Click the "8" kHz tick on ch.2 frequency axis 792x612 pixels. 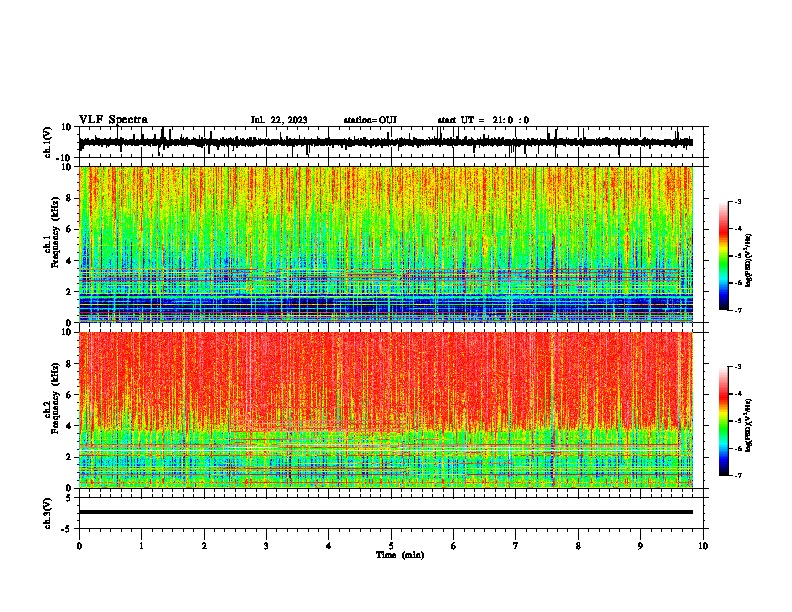[70, 364]
